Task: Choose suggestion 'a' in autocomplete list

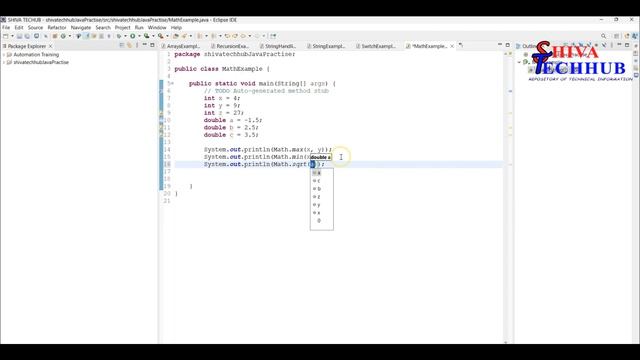Action: click(322, 173)
